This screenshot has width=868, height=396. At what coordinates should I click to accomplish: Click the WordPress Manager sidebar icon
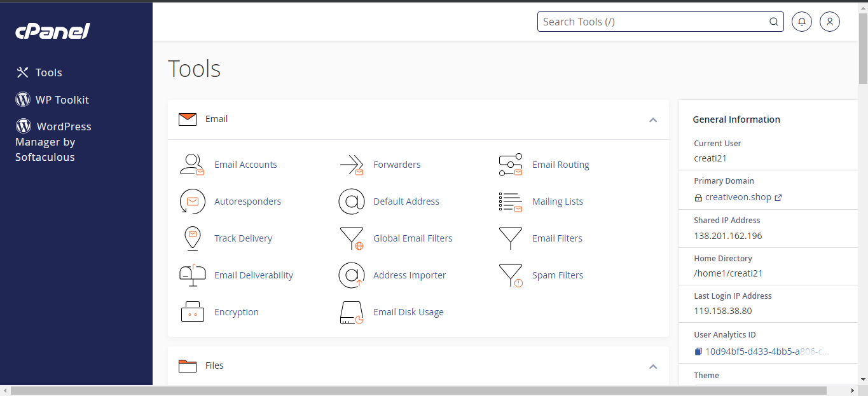tap(23, 126)
